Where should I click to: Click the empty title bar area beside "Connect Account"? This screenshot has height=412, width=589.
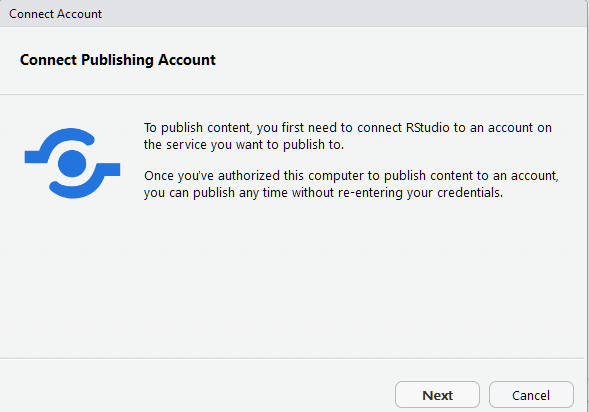tap(338, 14)
